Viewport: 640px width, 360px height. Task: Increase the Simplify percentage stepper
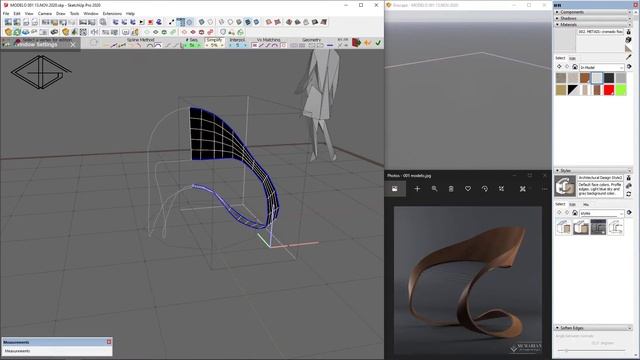click(x=222, y=45)
